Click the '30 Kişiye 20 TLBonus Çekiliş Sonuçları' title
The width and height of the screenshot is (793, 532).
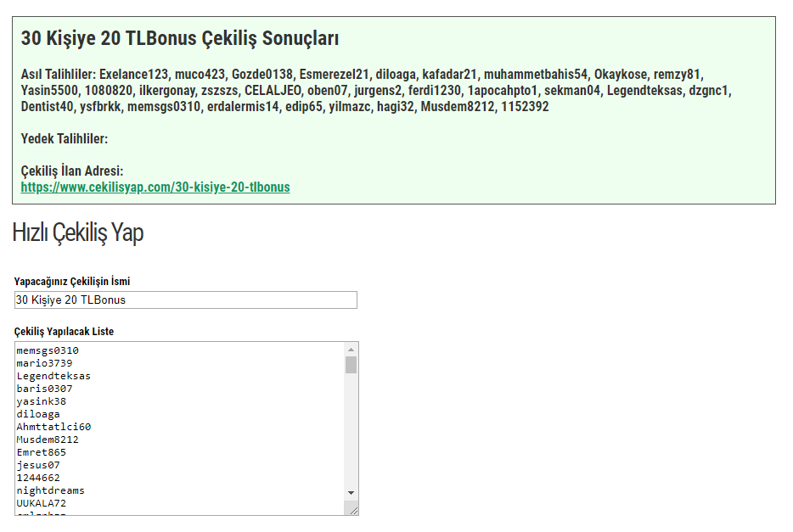180,39
